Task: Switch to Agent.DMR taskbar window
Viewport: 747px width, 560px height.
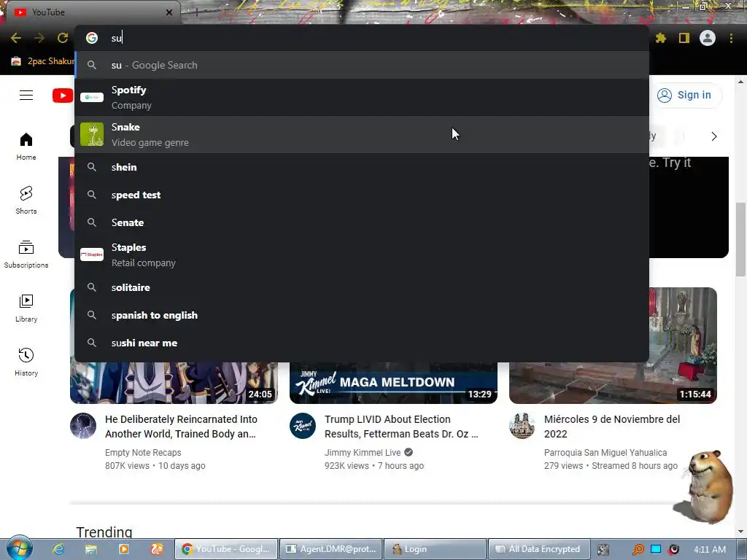Action: [330, 549]
